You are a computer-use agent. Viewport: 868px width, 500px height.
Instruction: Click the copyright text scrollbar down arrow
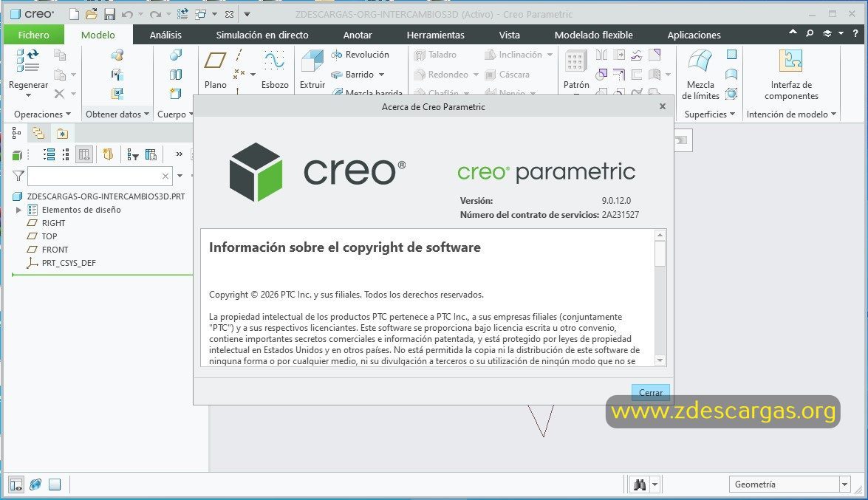659,360
